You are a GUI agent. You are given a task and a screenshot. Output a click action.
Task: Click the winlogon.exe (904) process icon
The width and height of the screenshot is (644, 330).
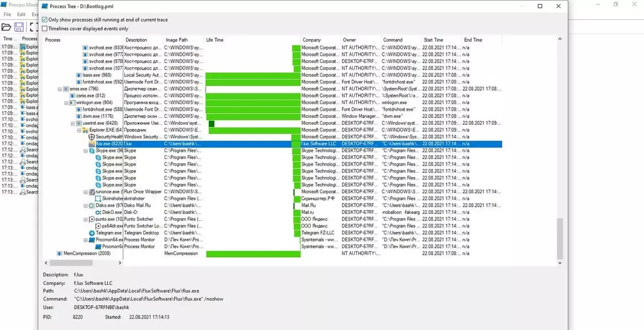tap(72, 103)
